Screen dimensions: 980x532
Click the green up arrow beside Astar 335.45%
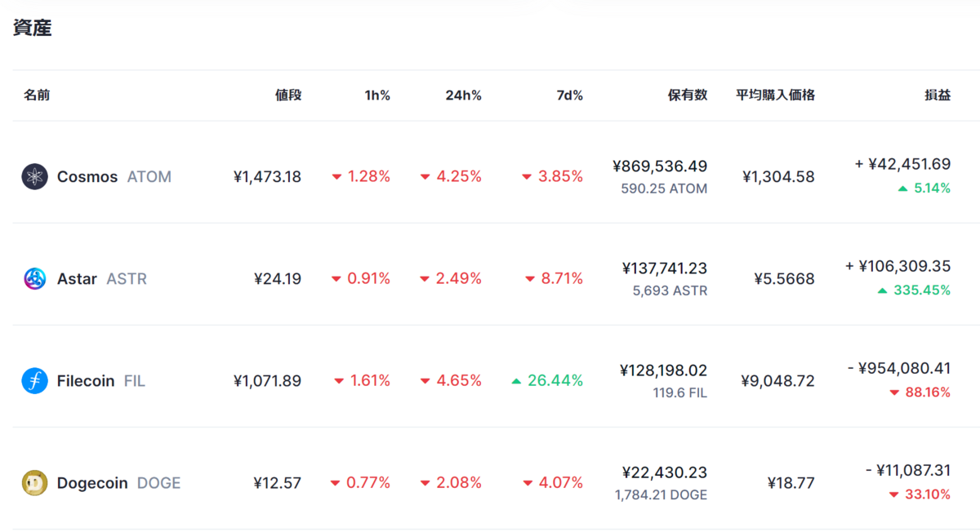pos(881,290)
